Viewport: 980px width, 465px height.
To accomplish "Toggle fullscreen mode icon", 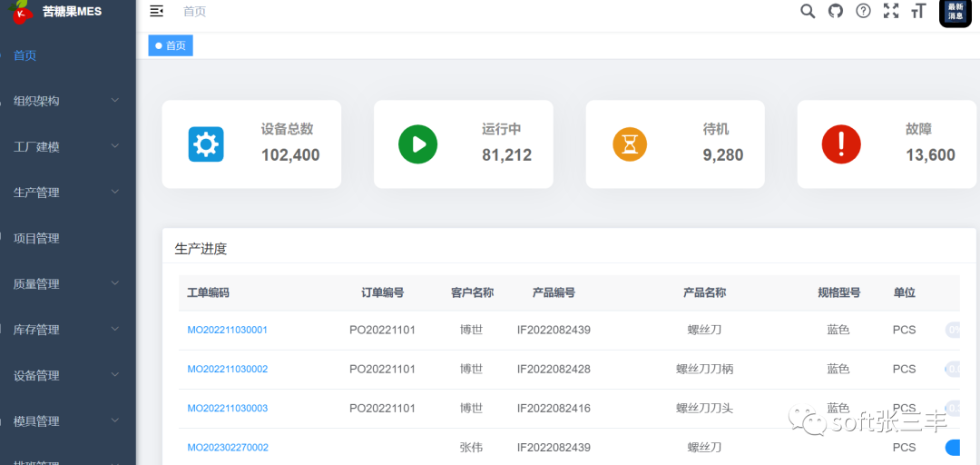I will [x=891, y=11].
